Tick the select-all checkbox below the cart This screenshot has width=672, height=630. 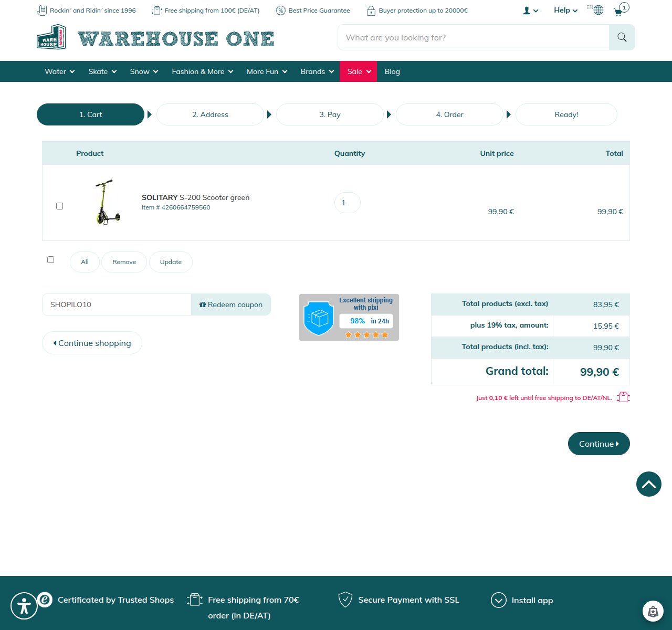tap(50, 259)
